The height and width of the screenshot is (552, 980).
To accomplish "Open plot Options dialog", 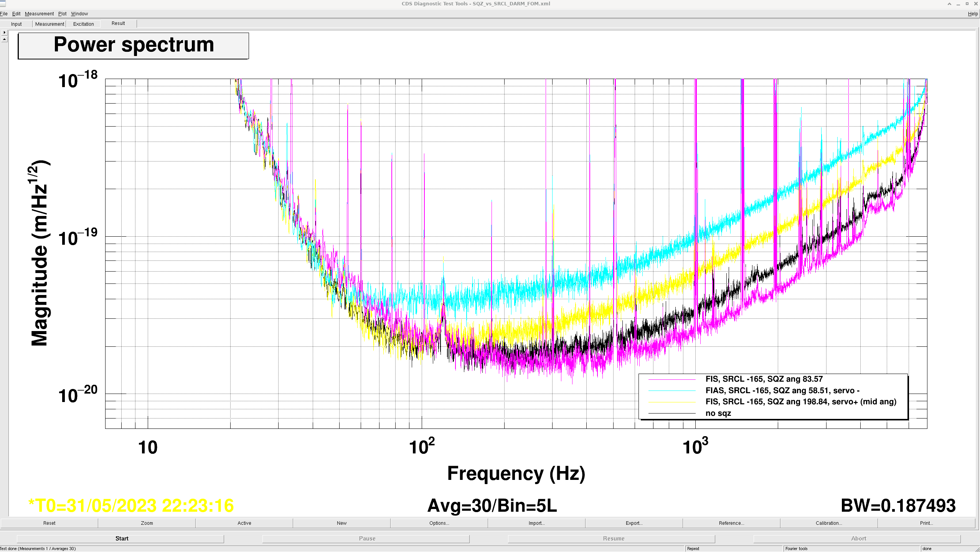I will [439, 523].
